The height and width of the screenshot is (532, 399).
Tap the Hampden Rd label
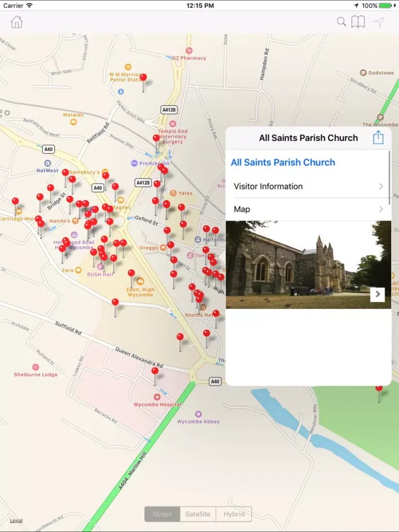click(264, 64)
